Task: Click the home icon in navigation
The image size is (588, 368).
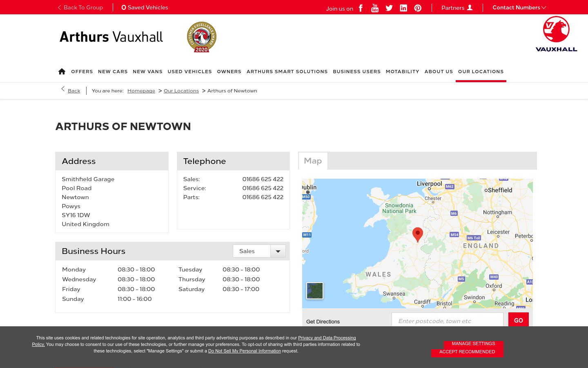Action: (x=62, y=71)
